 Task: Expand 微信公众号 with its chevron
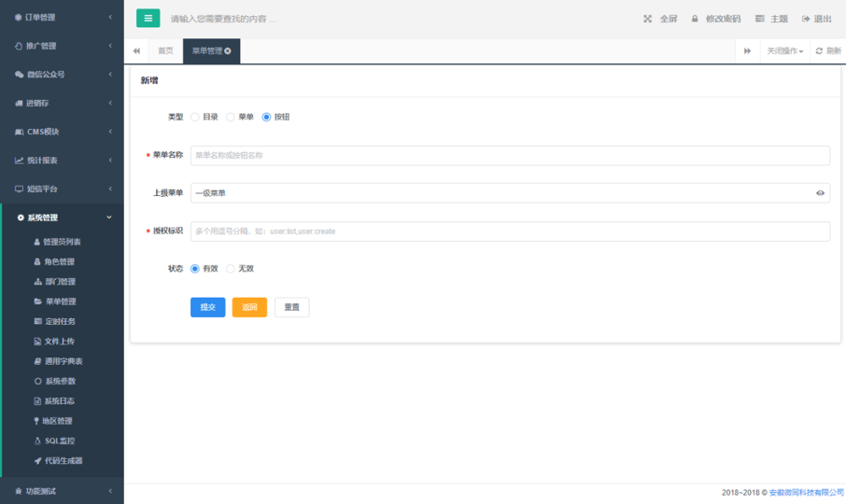click(110, 75)
